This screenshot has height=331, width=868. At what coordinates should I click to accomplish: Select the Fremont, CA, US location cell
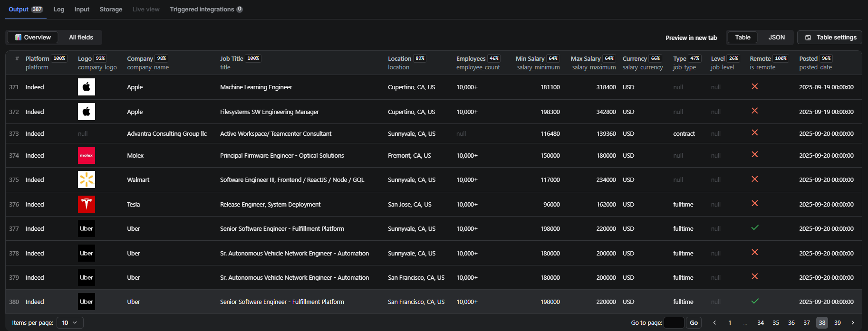tap(409, 156)
